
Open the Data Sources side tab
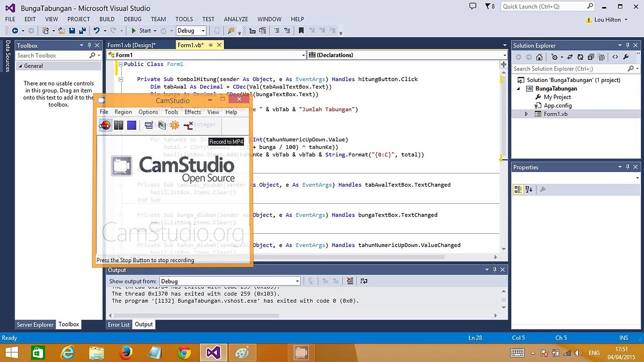8,56
